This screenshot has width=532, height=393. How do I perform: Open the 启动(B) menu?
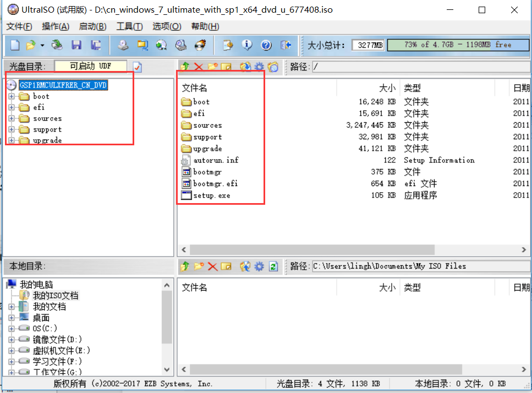click(92, 26)
